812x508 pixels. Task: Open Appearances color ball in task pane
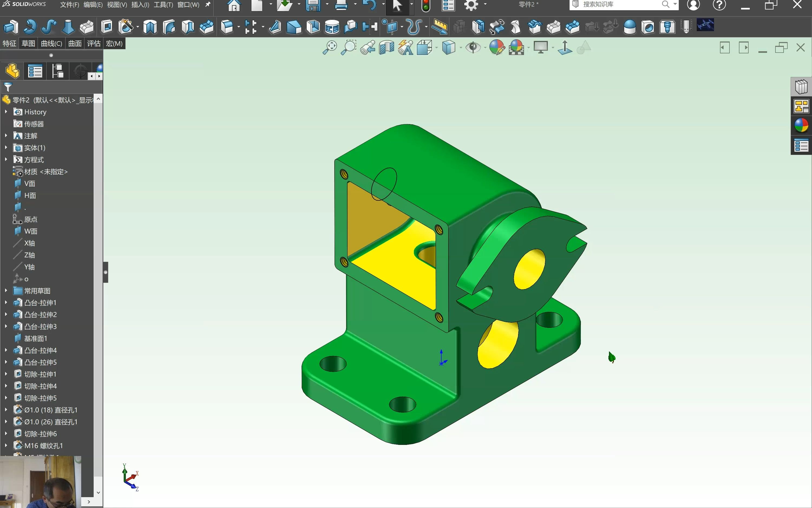click(801, 126)
